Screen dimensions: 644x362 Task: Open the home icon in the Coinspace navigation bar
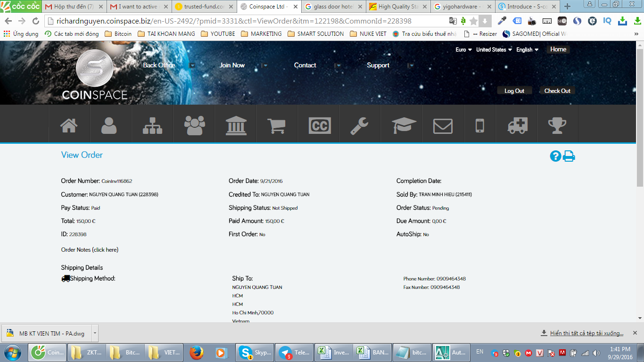tap(69, 125)
